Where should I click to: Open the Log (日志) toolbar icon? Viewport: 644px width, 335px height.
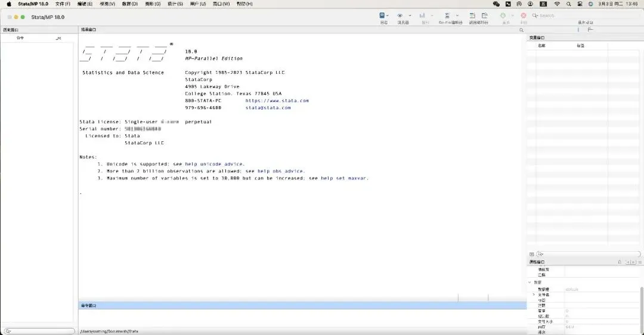(382, 15)
